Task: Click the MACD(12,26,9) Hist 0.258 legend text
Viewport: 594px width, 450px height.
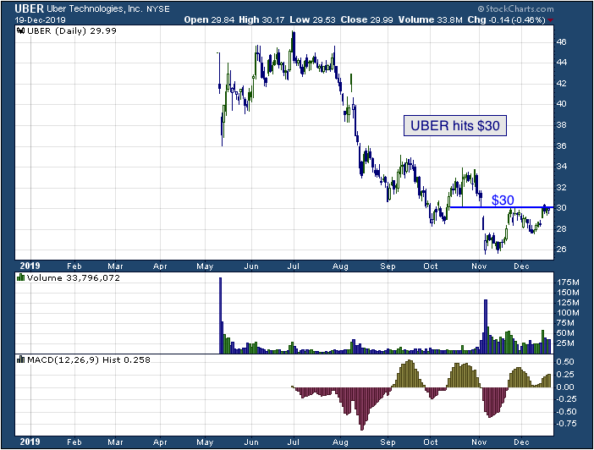Action: (x=89, y=359)
